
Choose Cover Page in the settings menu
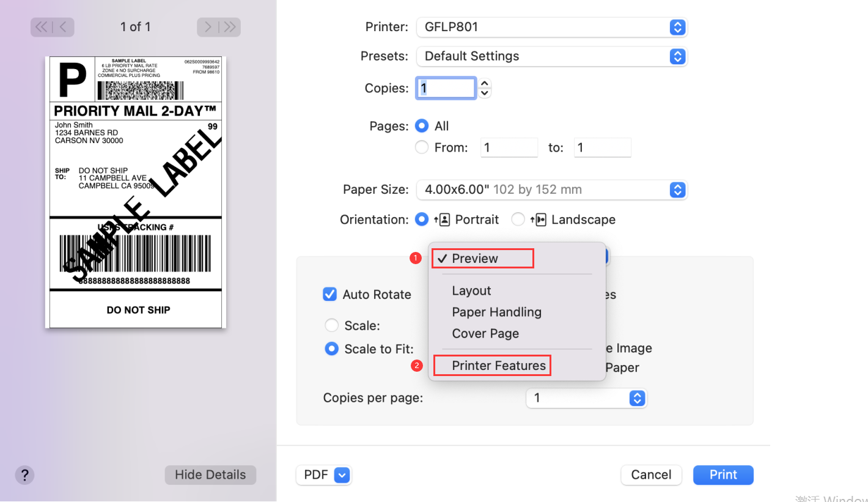pos(485,333)
